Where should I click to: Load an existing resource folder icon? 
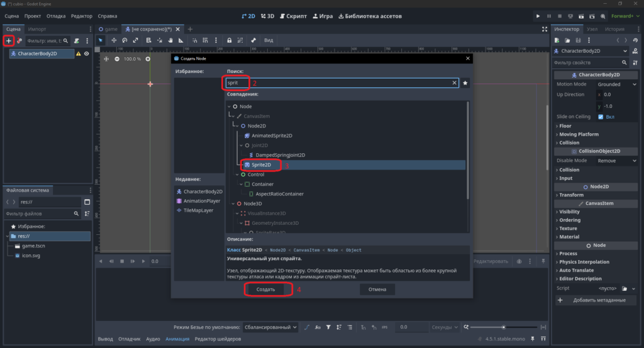[568, 40]
